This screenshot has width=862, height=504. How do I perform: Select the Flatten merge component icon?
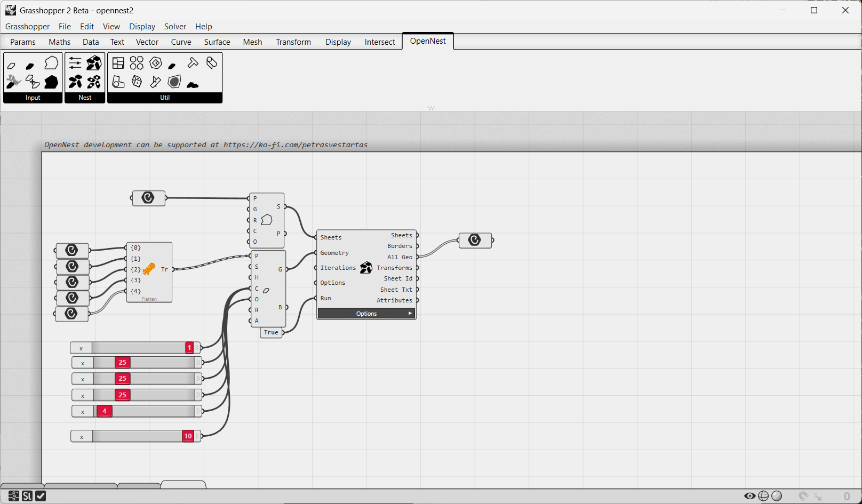coord(149,269)
